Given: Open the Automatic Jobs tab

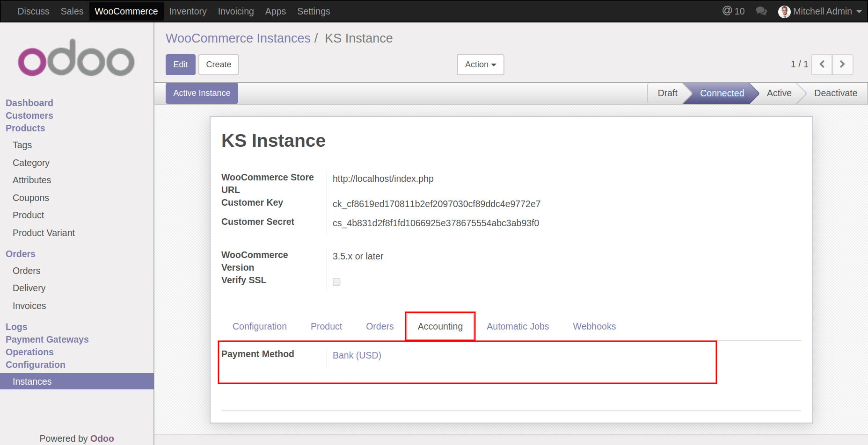Looking at the screenshot, I should (x=518, y=326).
